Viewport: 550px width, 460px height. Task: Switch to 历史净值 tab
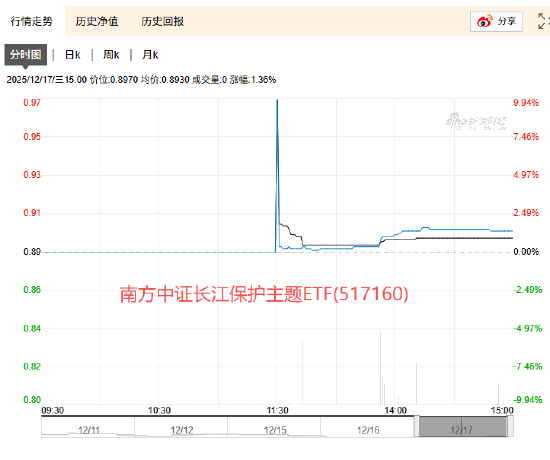(97, 21)
